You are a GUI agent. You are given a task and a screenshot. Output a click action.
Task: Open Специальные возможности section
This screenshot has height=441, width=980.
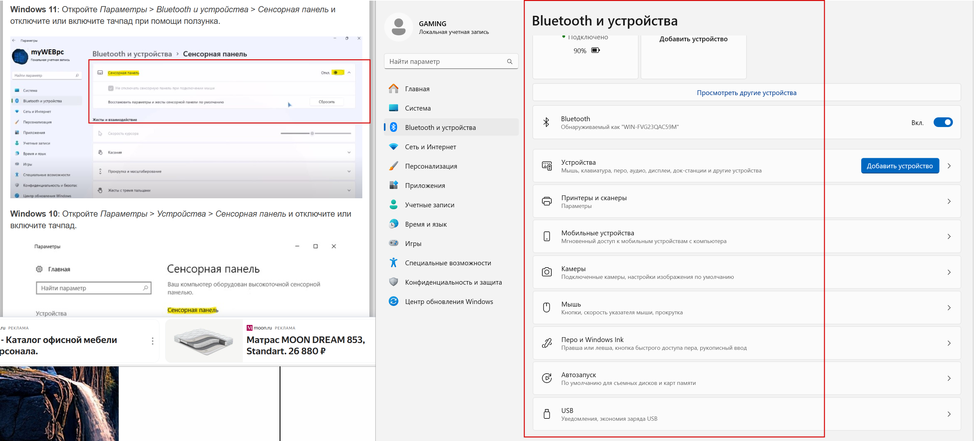click(x=451, y=262)
